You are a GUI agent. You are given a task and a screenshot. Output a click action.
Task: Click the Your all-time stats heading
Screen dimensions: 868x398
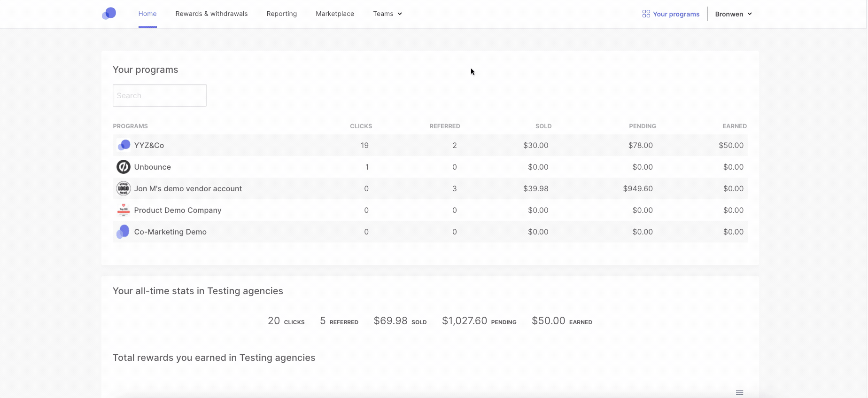pos(198,291)
